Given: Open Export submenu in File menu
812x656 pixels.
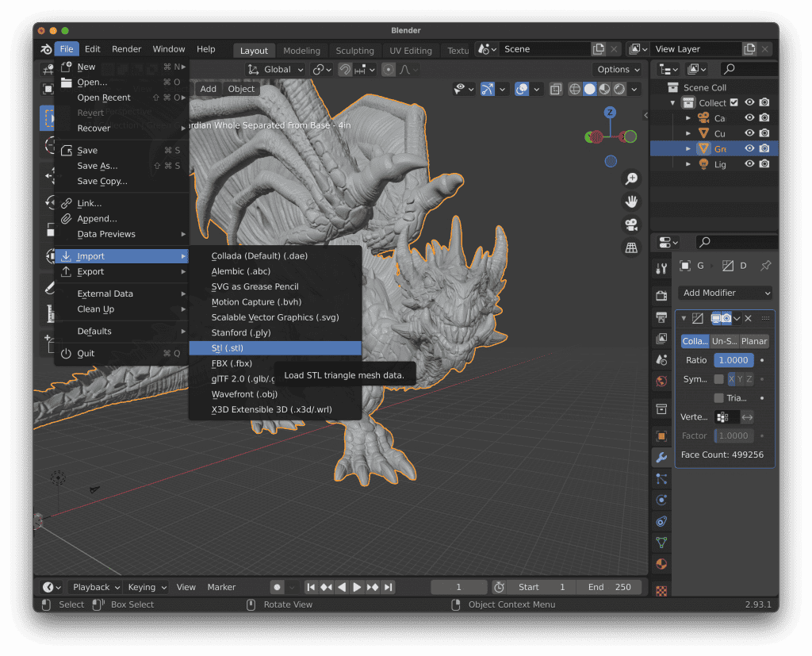Looking at the screenshot, I should pyautogui.click(x=122, y=271).
